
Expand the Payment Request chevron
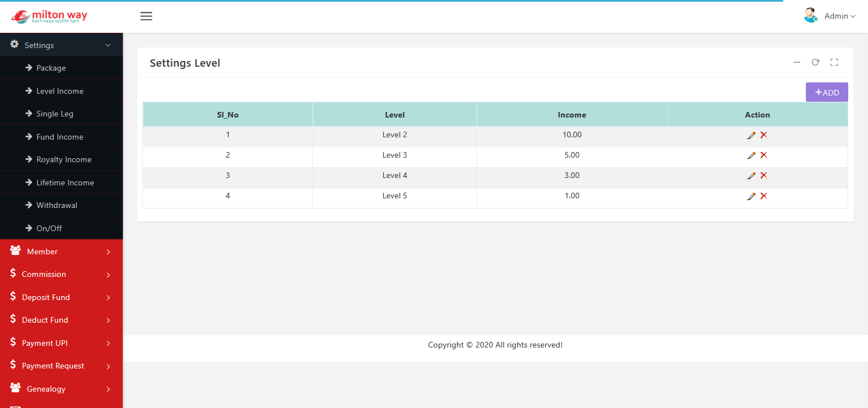pos(108,366)
